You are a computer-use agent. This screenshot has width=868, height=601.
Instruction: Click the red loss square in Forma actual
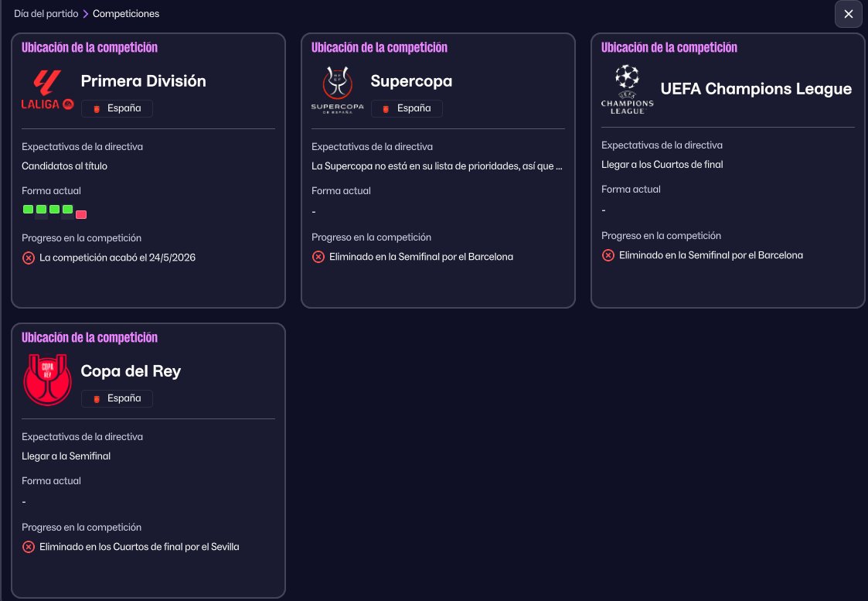point(81,214)
